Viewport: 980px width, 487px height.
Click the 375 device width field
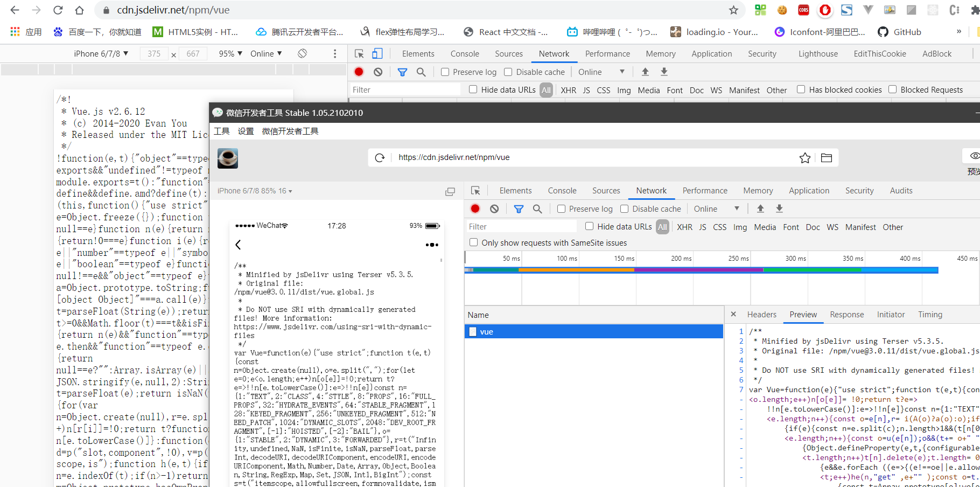click(154, 53)
